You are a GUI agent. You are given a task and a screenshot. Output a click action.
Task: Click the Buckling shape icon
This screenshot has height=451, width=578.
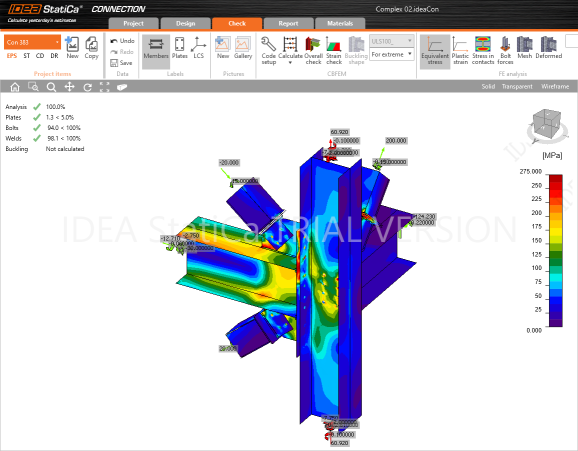[x=356, y=51]
